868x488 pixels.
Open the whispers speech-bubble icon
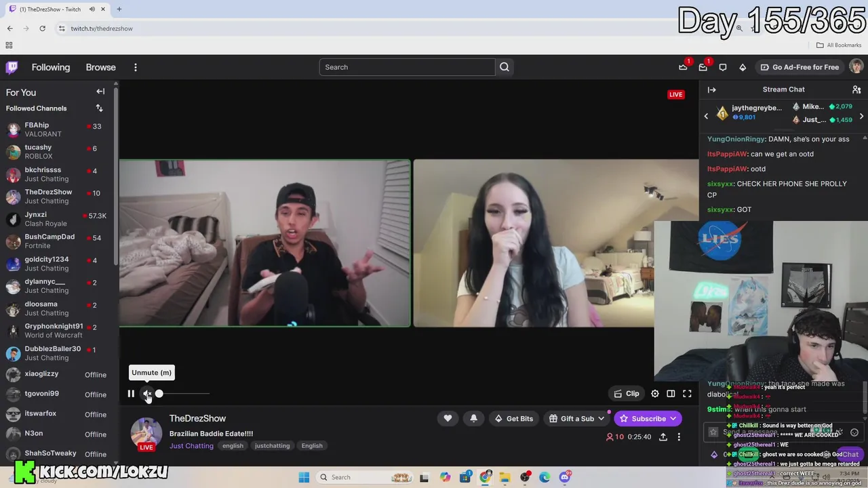click(x=723, y=67)
